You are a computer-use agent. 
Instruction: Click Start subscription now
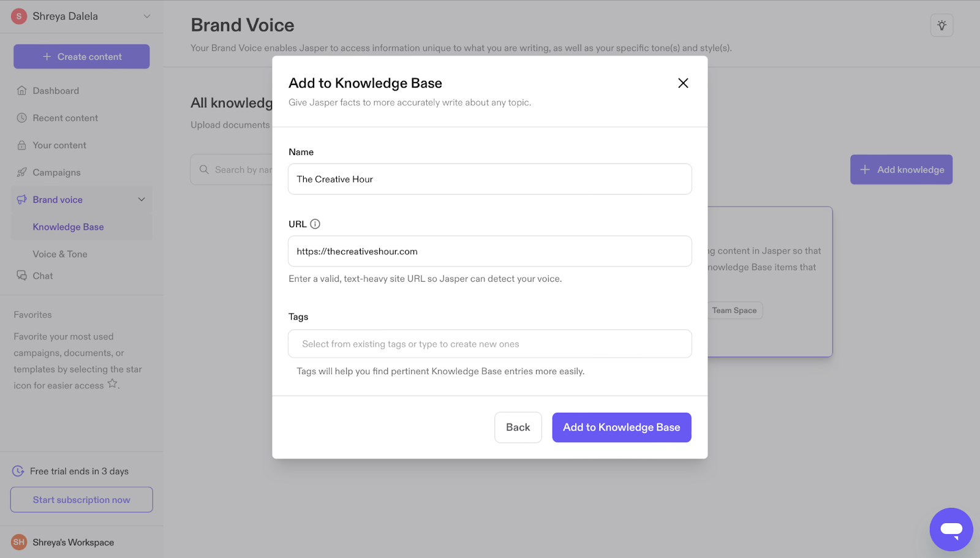[x=81, y=500]
